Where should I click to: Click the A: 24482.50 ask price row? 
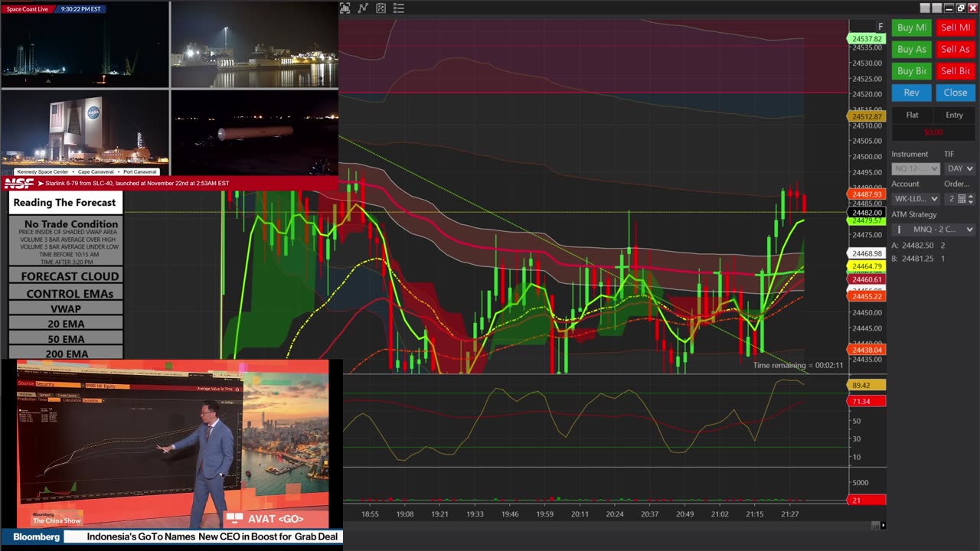point(919,246)
